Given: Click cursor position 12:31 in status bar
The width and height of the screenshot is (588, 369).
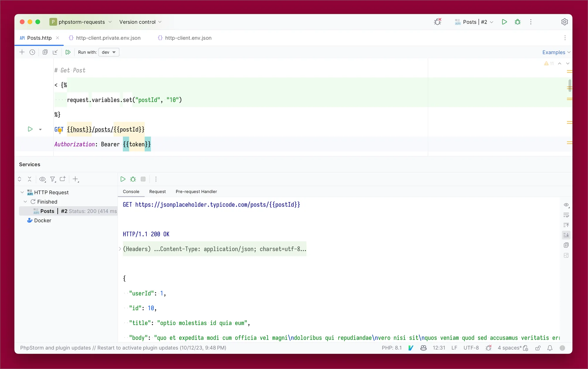Looking at the screenshot, I should [439, 348].
